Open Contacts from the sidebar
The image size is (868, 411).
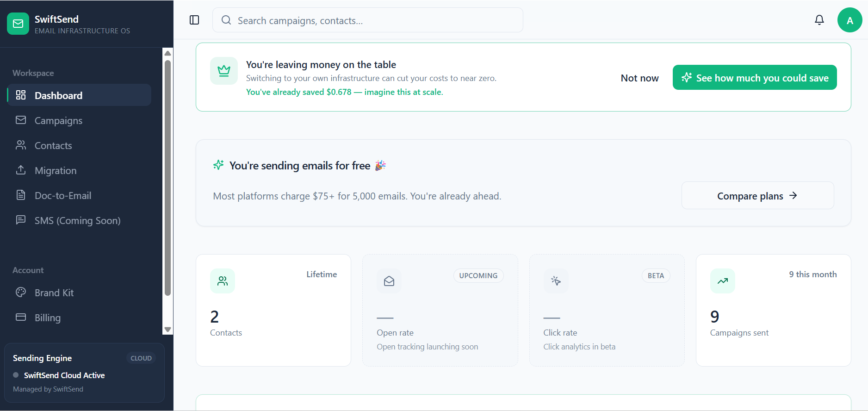point(79,145)
